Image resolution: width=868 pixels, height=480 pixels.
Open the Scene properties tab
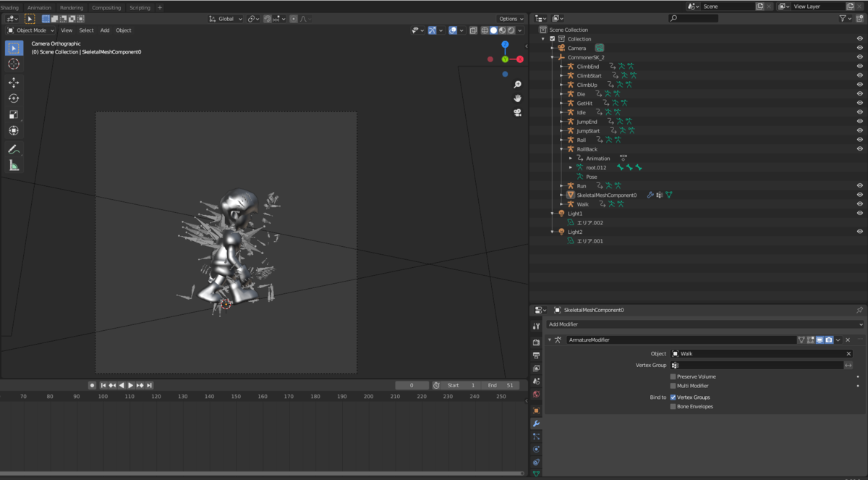point(536,381)
